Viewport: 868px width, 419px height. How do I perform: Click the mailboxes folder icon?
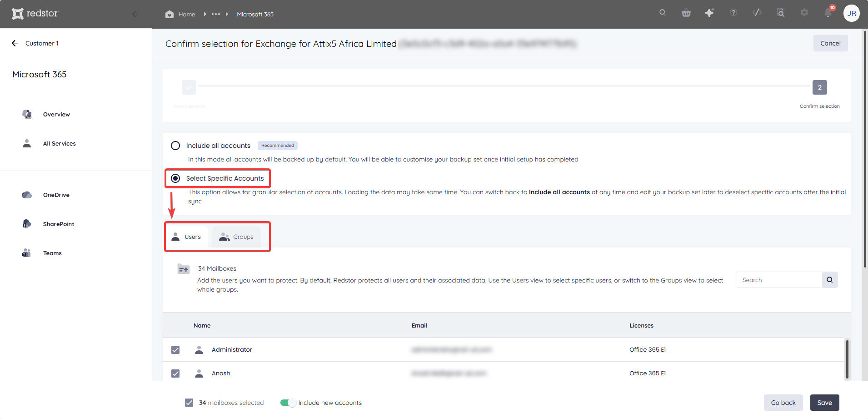point(184,269)
